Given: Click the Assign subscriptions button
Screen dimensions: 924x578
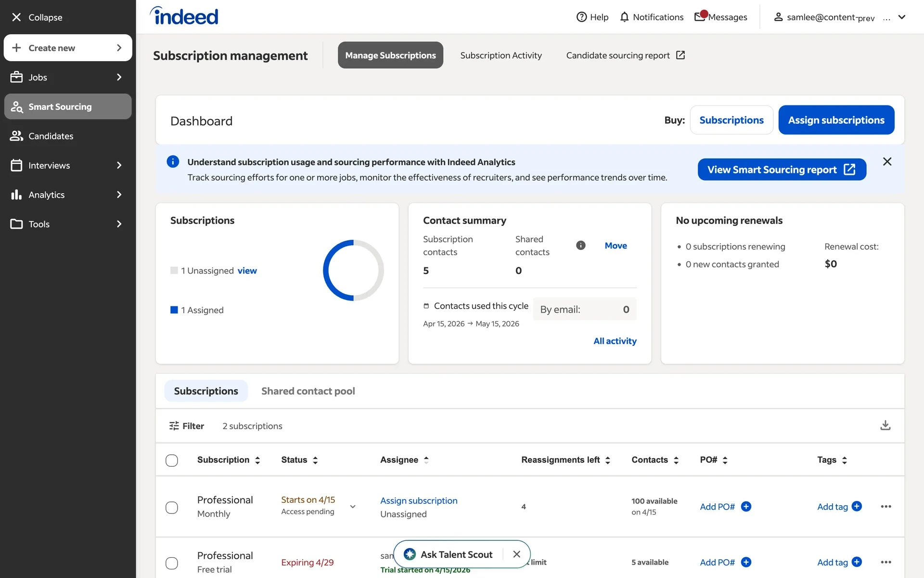Looking at the screenshot, I should point(836,120).
